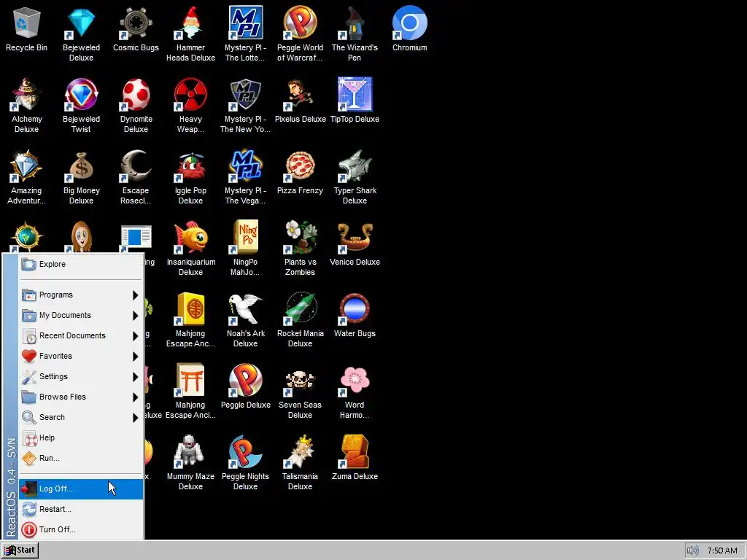
Task: Open Recent Documents entry
Action: coord(81,335)
